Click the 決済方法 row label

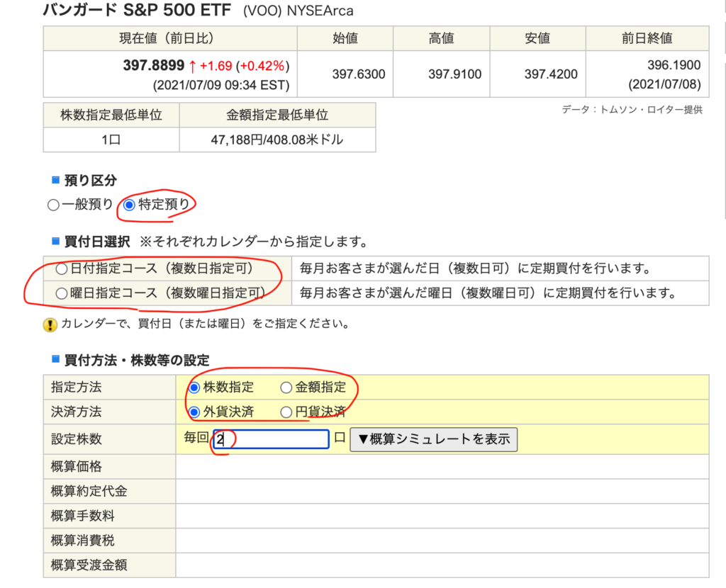(77, 412)
